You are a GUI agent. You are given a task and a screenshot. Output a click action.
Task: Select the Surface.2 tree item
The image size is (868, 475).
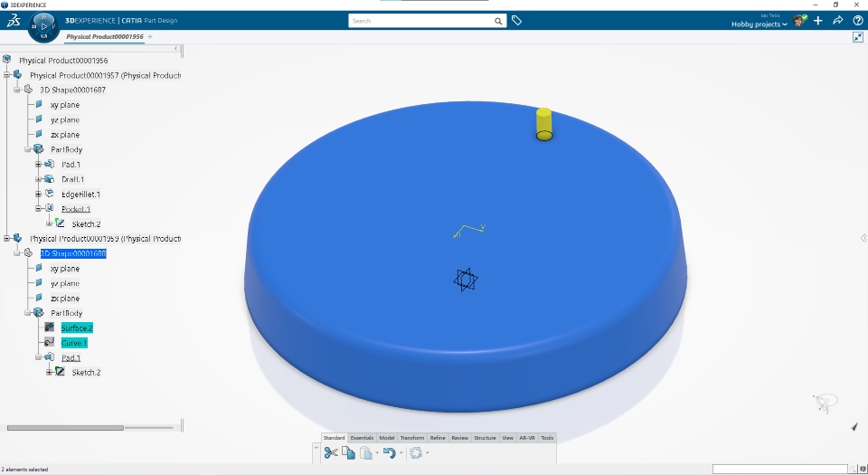click(77, 328)
